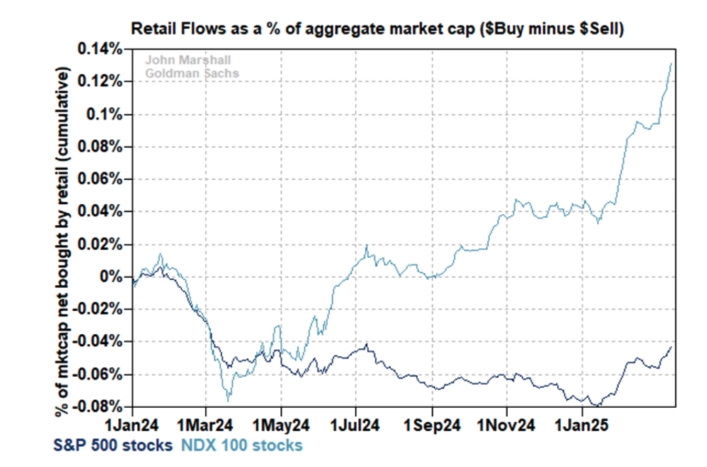Viewport: 707px width, 467px height.
Task: Select the NDX 100 stocks legend label
Action: click(240, 443)
